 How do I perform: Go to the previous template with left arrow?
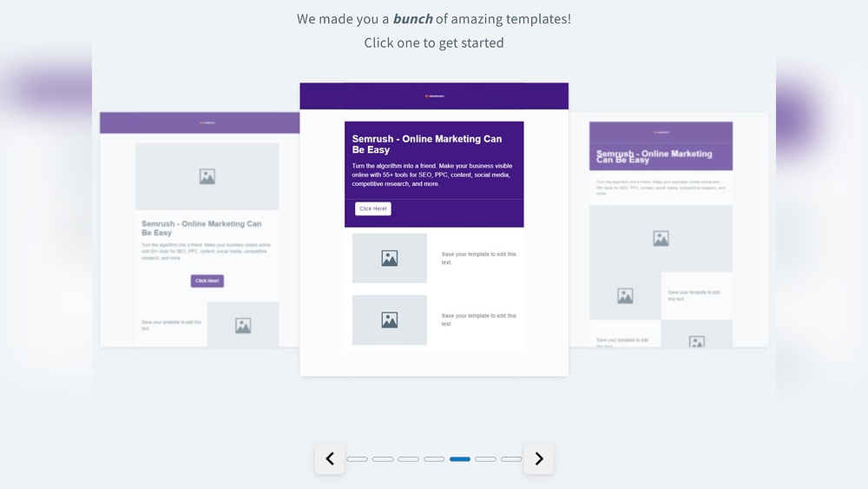[x=330, y=459]
